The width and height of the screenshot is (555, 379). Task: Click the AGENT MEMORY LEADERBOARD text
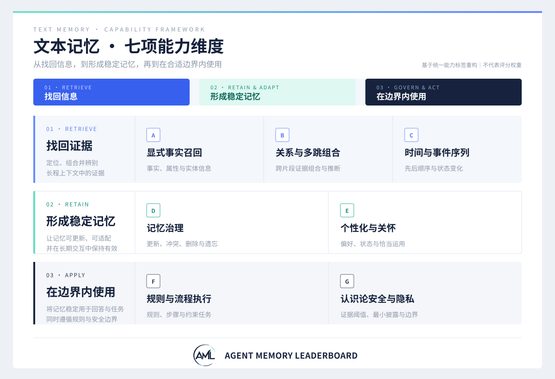tap(291, 355)
